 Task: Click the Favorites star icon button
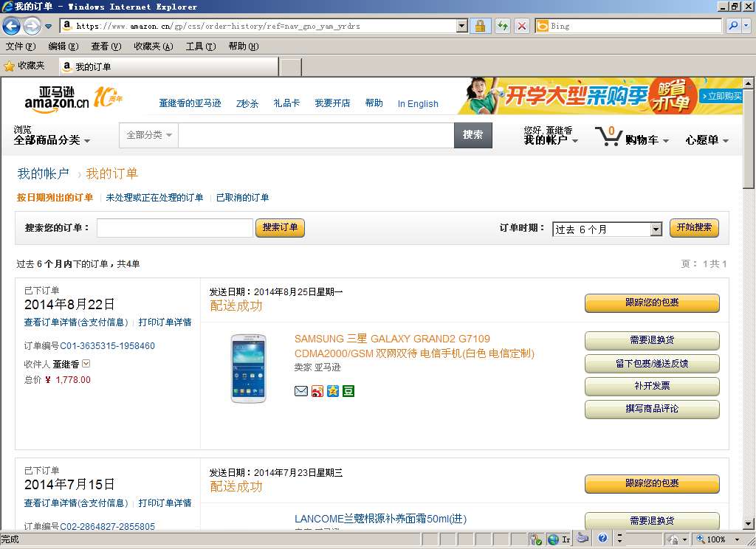click(24, 66)
